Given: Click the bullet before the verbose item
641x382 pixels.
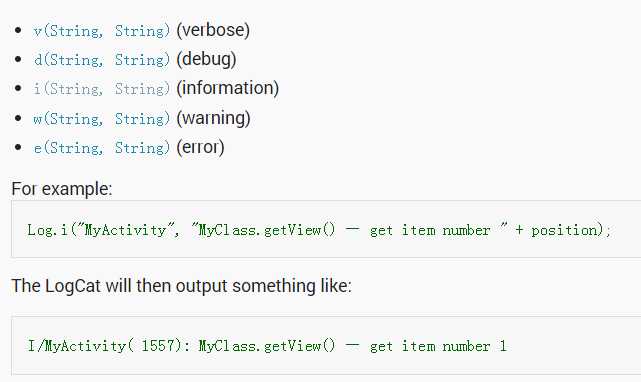Looking at the screenshot, I should [18, 30].
